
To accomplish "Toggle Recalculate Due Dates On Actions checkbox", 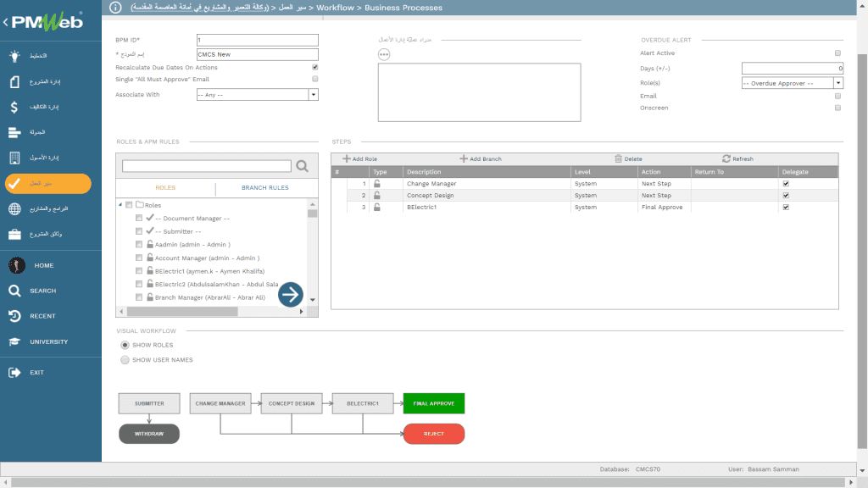I will tap(315, 67).
